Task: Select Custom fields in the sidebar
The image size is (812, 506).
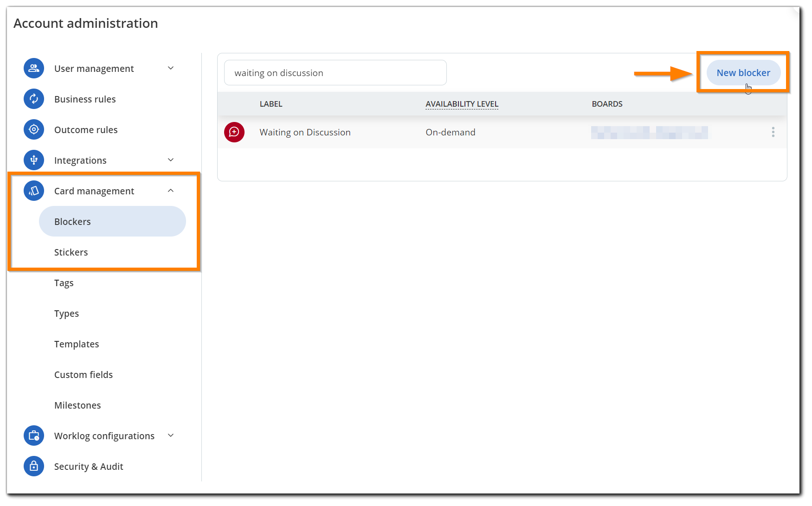Action: click(x=84, y=375)
